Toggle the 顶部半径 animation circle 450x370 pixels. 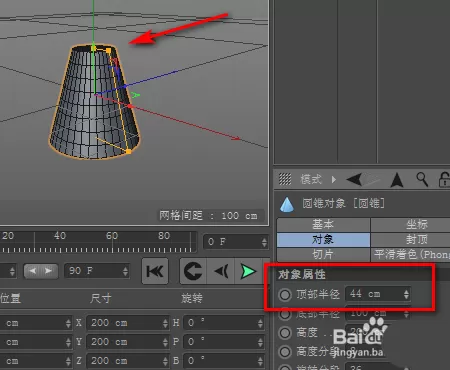pyautogui.click(x=285, y=294)
